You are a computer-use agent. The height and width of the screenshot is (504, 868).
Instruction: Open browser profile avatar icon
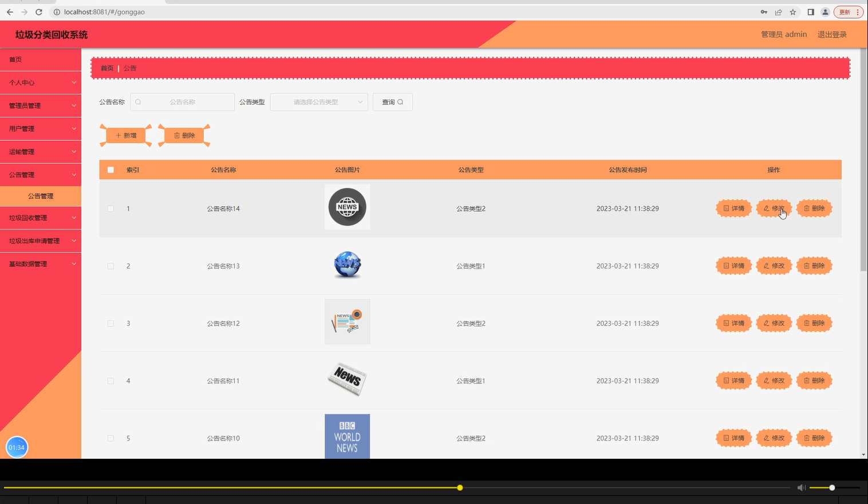(825, 12)
